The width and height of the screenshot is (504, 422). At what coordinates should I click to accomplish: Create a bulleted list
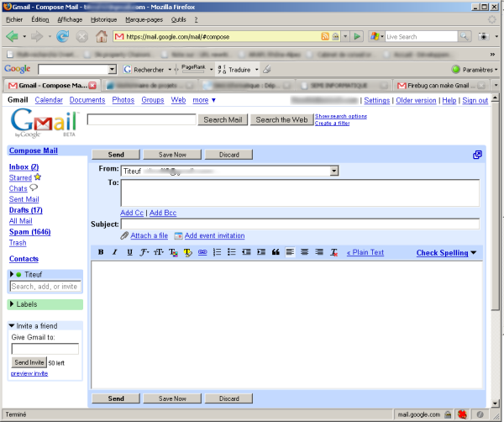(x=232, y=252)
